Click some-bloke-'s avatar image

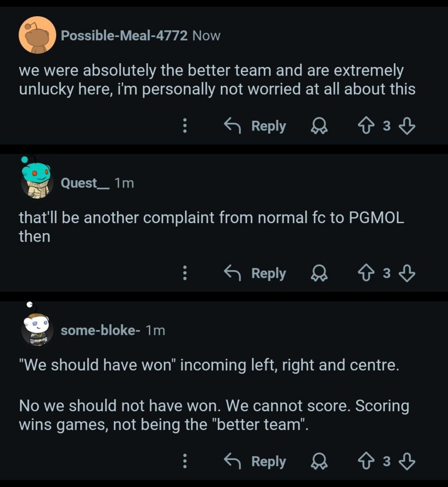pyautogui.click(x=37, y=327)
